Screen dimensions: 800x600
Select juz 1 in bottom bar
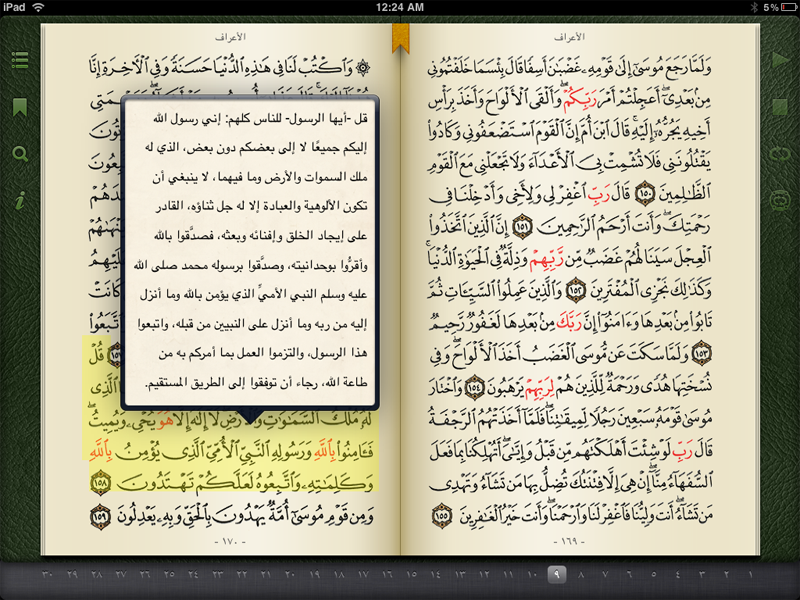pos(751,574)
